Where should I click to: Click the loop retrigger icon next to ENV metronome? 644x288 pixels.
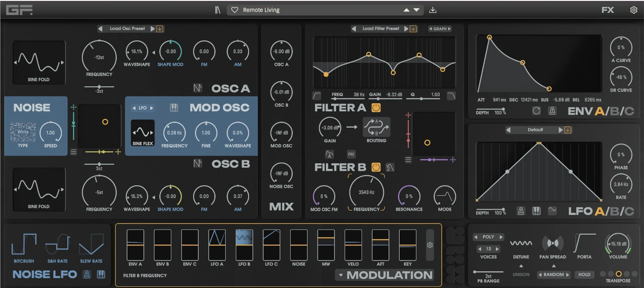click(536, 110)
